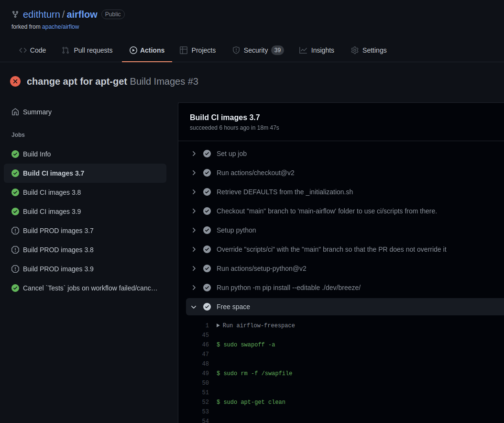Select the Build CI images 3.8 job

pos(85,192)
